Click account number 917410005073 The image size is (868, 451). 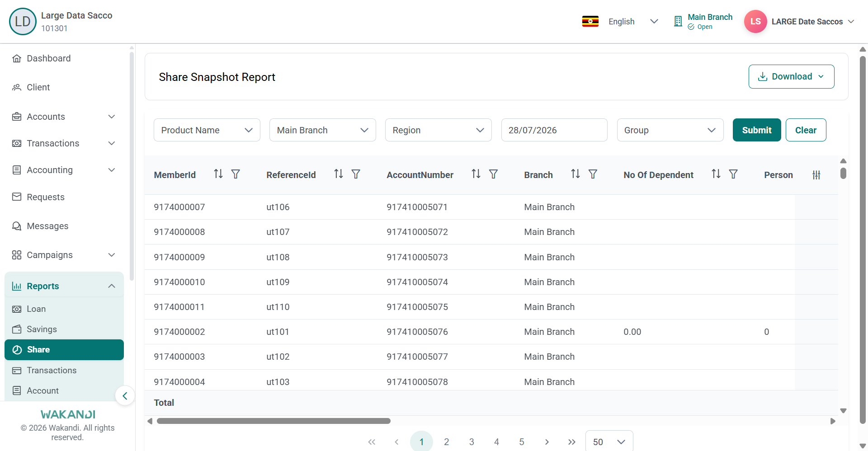[x=417, y=257]
